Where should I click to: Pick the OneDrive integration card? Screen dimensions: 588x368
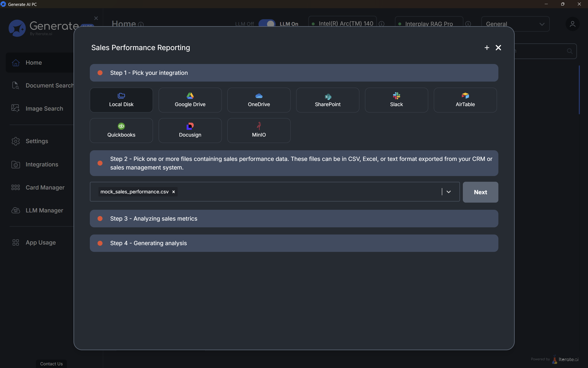259,100
